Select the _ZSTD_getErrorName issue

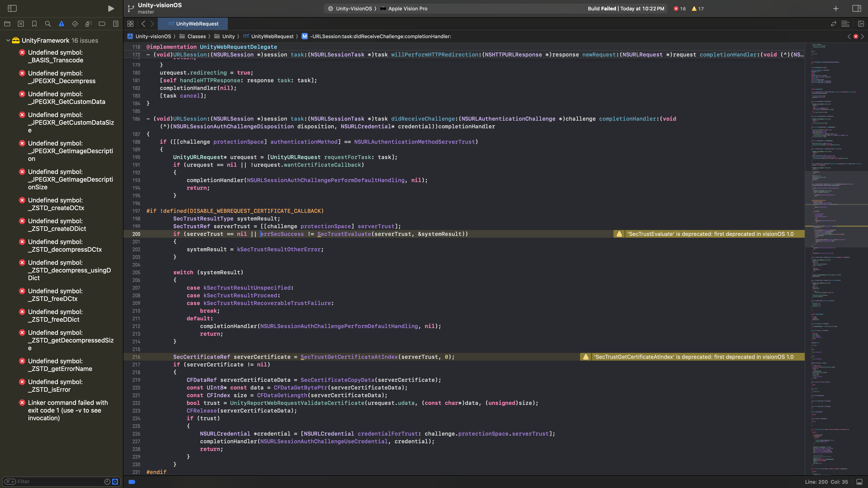coord(62,365)
